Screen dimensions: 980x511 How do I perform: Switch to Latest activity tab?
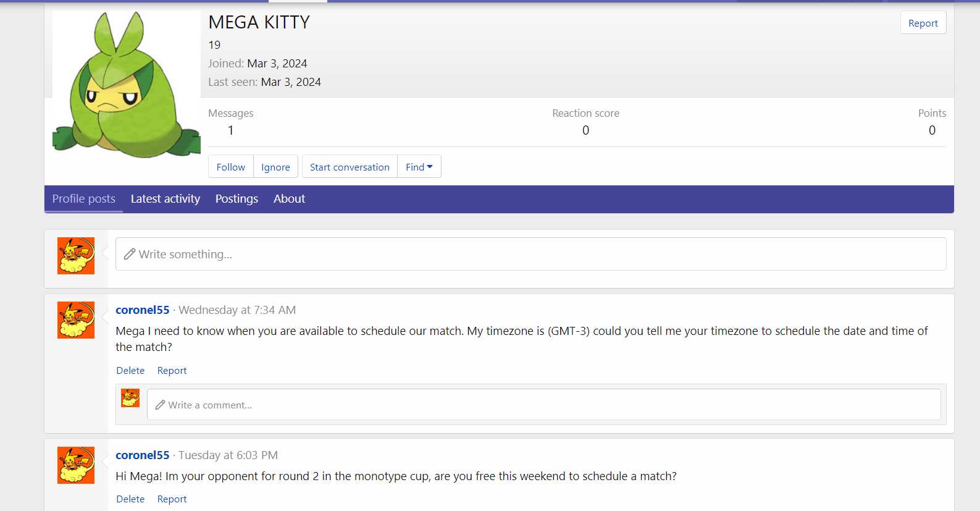165,199
